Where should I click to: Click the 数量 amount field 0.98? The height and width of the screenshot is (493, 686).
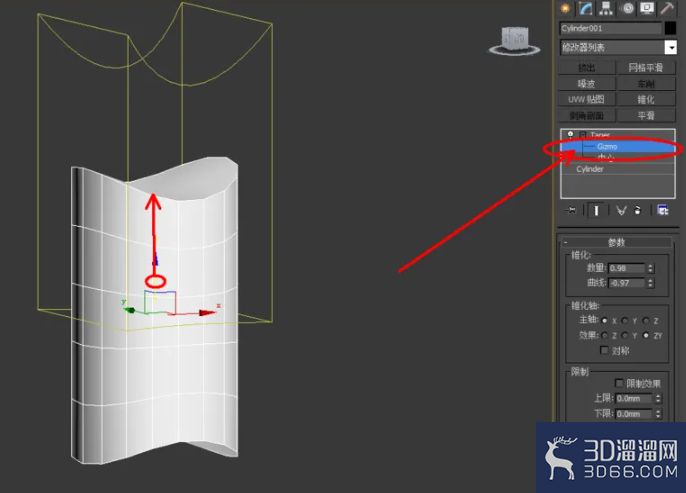click(x=626, y=268)
